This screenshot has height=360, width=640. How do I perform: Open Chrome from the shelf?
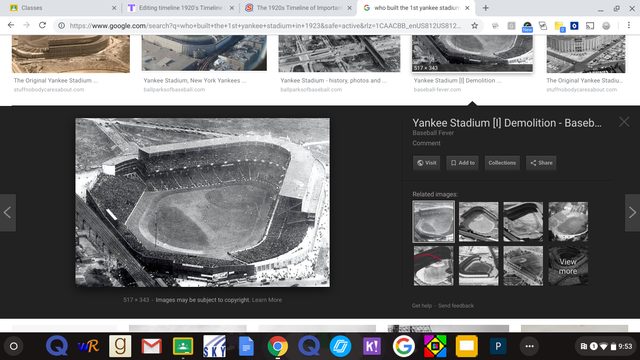pos(278,346)
